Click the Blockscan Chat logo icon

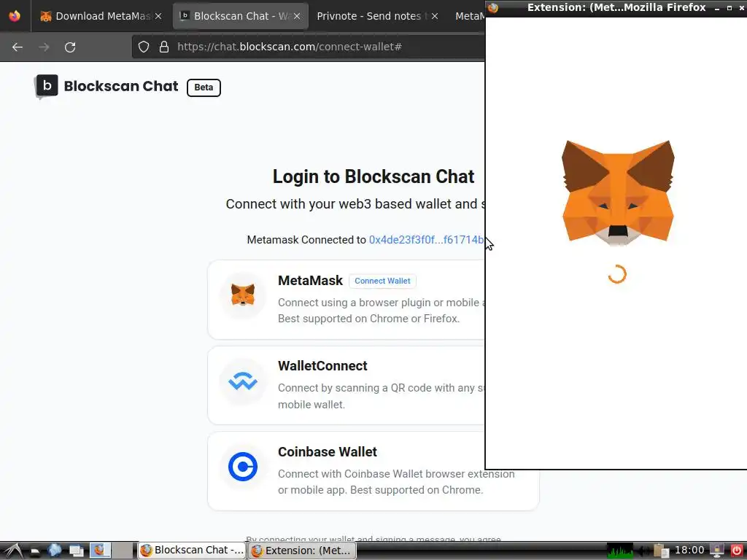(x=46, y=87)
